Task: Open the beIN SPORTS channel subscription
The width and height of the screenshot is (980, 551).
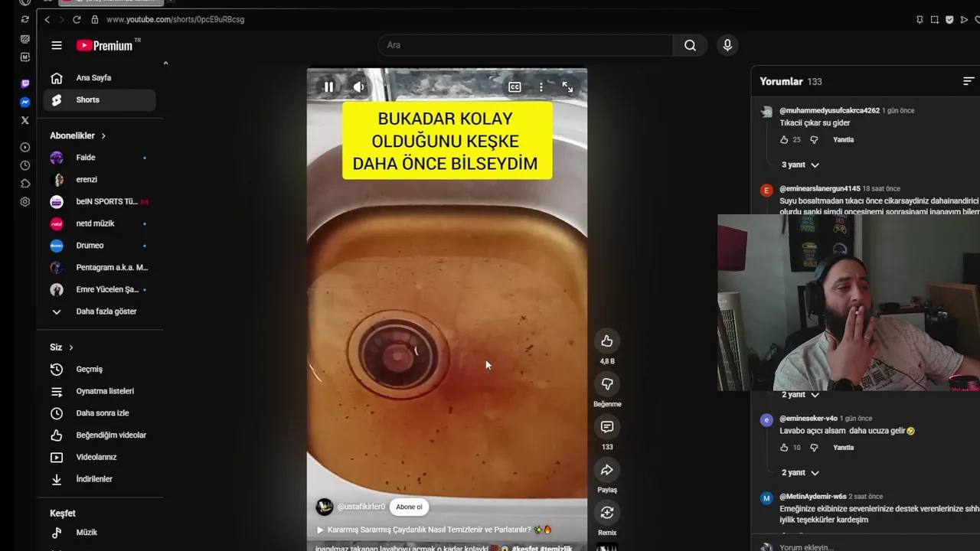Action: pyautogui.click(x=100, y=202)
